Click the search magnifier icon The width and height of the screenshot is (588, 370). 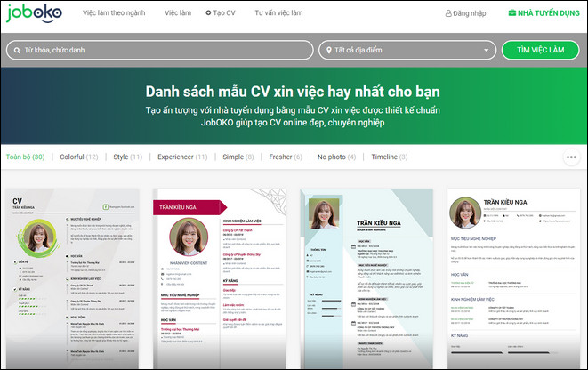[x=17, y=50]
